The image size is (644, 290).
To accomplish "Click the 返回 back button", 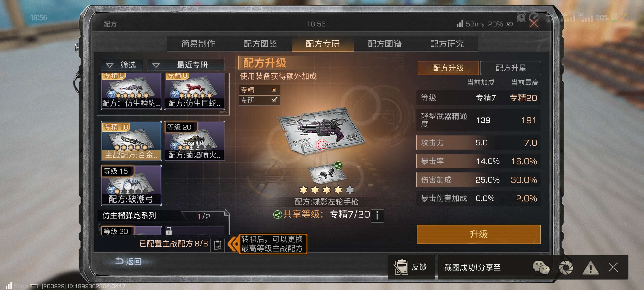I will coord(129,261).
